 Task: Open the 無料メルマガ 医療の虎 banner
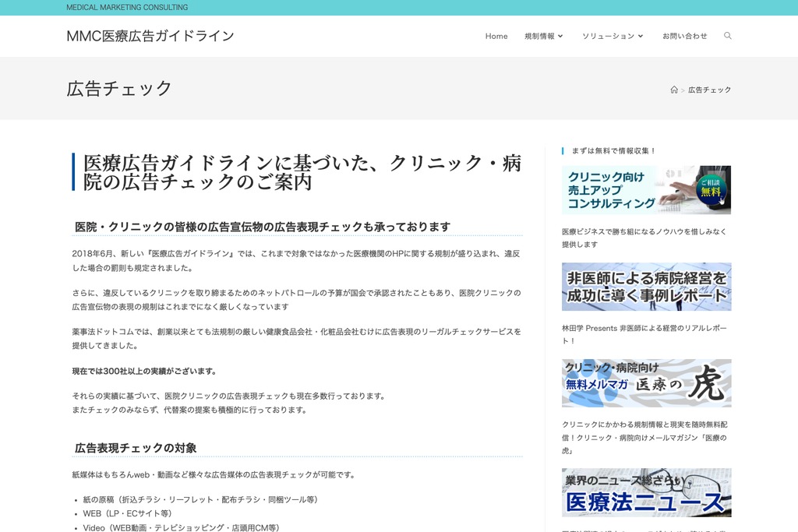point(646,383)
